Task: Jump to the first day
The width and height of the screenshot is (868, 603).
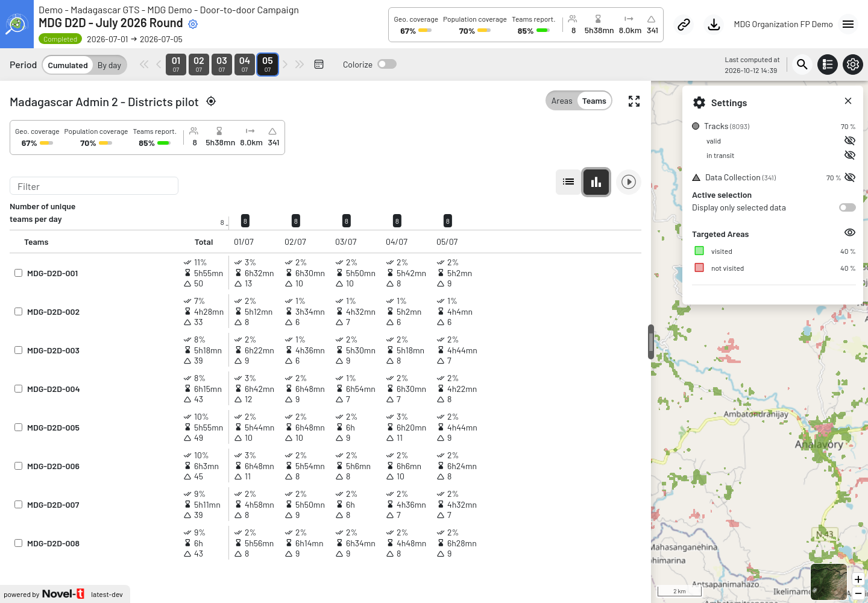Action: click(144, 65)
